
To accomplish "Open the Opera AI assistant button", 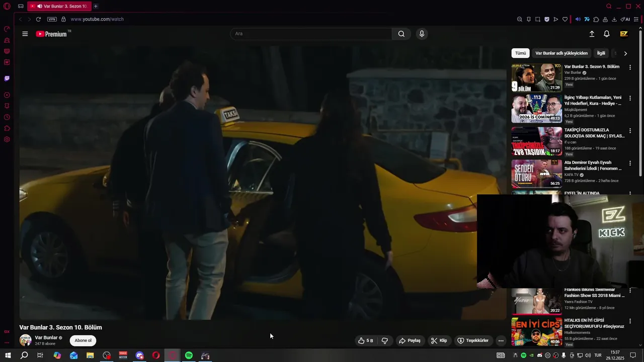I will pyautogui.click(x=625, y=19).
